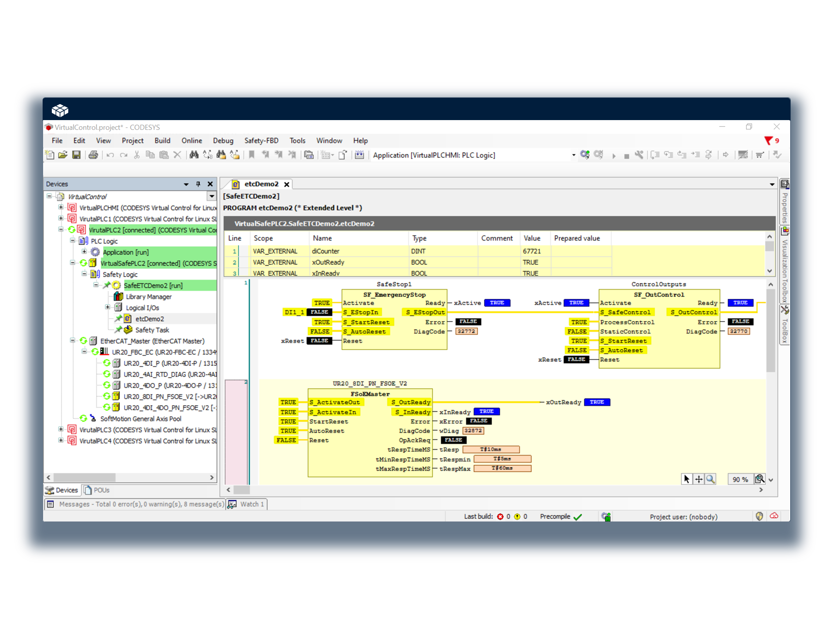Switch to the POUs tab
830x644 pixels.
[x=97, y=490]
